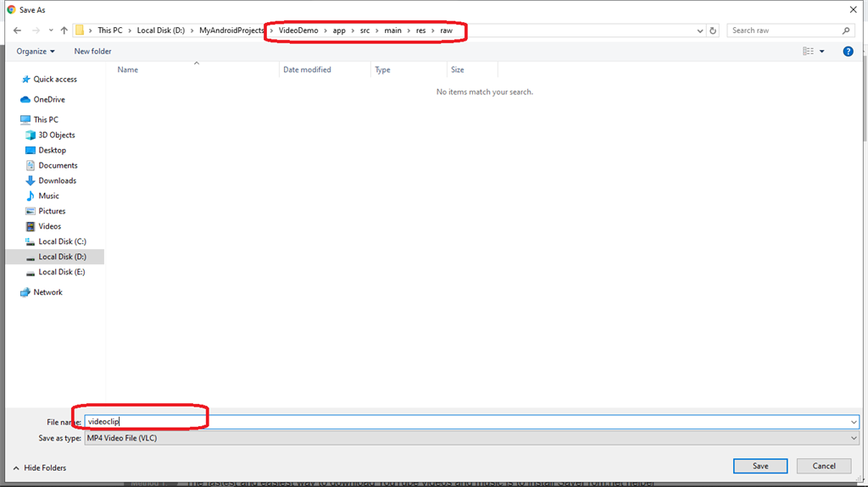Navigate to Local Disk (D:) breadcrumb
The height and width of the screenshot is (487, 868).
(x=161, y=30)
